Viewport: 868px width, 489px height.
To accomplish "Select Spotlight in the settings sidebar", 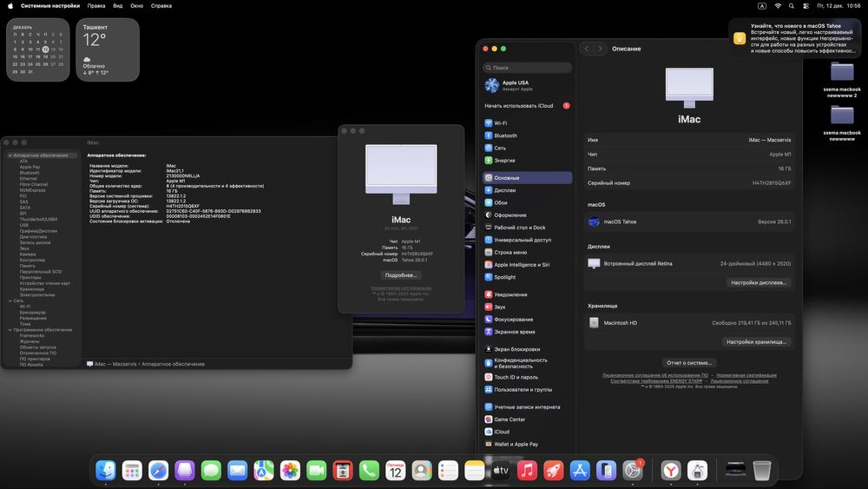I will point(504,277).
